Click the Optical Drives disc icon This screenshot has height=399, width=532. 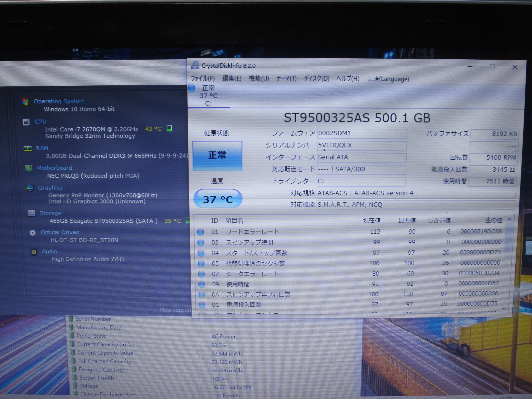33,233
